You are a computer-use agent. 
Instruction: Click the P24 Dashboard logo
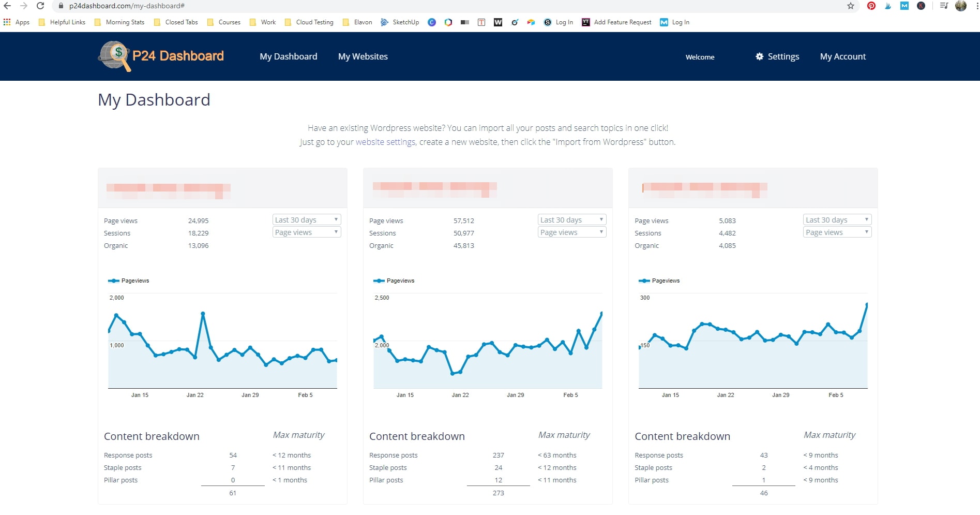[161, 56]
